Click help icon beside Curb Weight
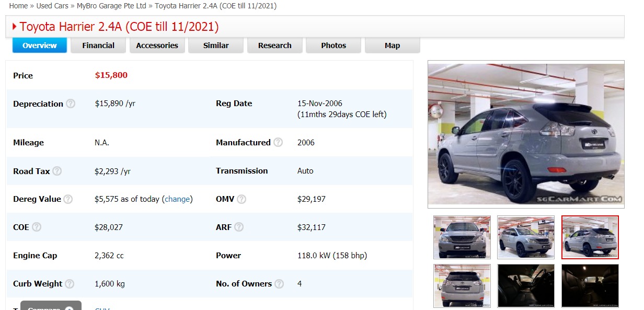 click(x=70, y=284)
